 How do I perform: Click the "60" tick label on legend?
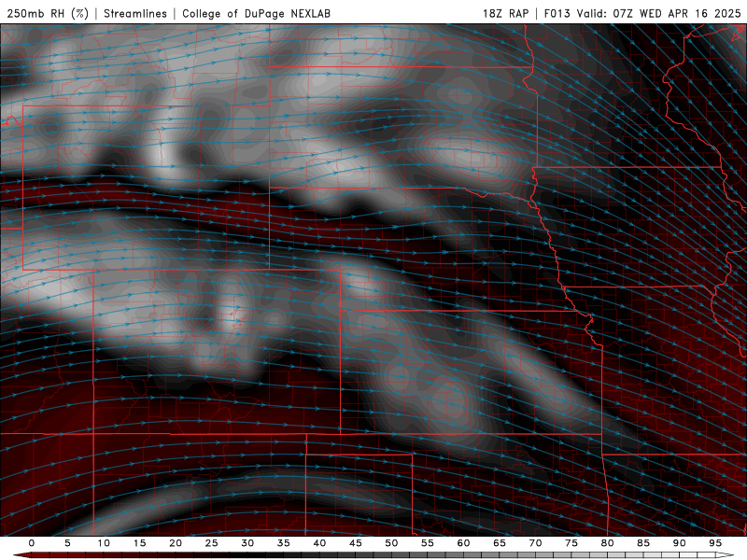463,543
